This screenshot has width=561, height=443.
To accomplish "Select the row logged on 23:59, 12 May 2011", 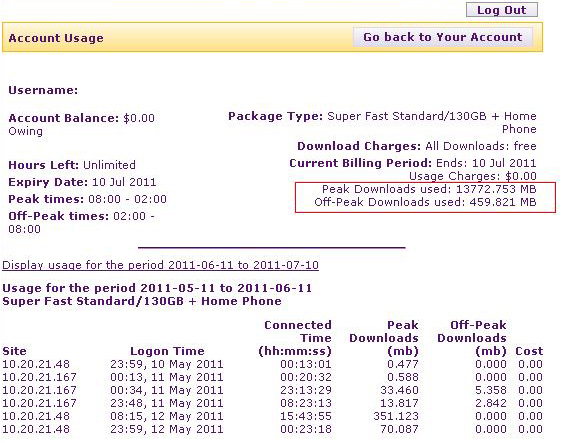I will (273, 429).
